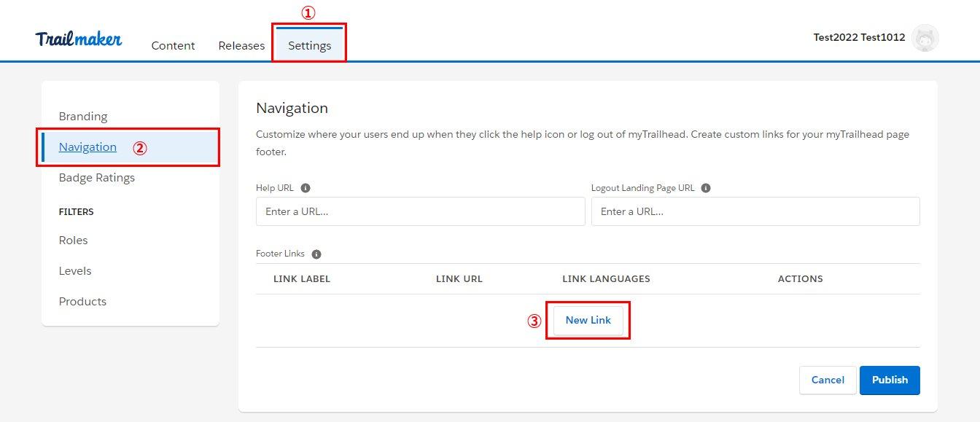Cancel the navigation changes
Image resolution: width=980 pixels, height=422 pixels.
(x=828, y=380)
